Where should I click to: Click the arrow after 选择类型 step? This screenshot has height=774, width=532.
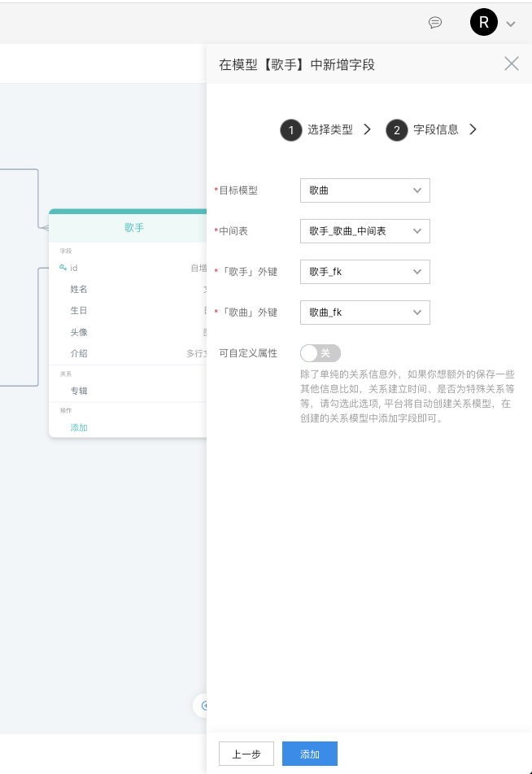pyautogui.click(x=367, y=129)
